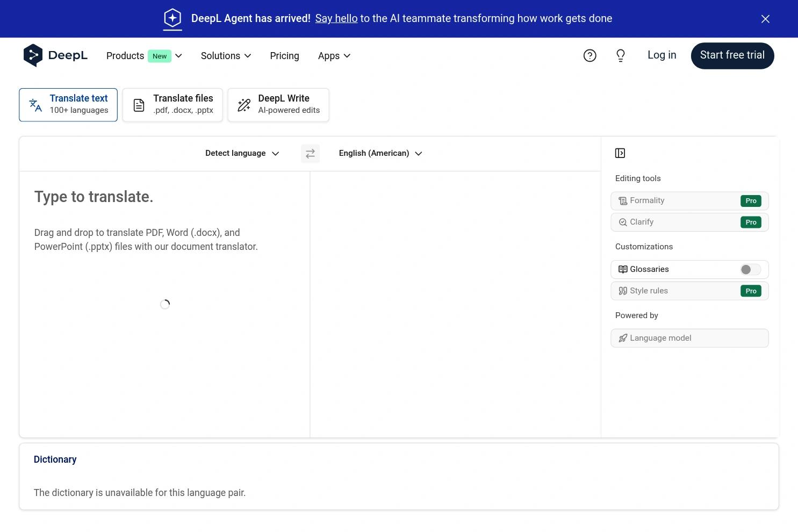The image size is (798, 532).
Task: Click the DeepL logo icon
Action: tap(33, 55)
